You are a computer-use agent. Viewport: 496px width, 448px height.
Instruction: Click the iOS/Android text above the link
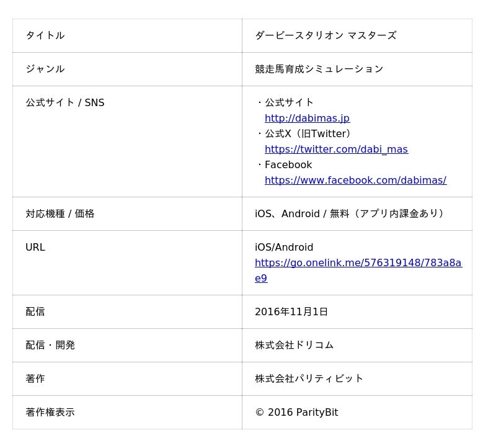point(284,247)
